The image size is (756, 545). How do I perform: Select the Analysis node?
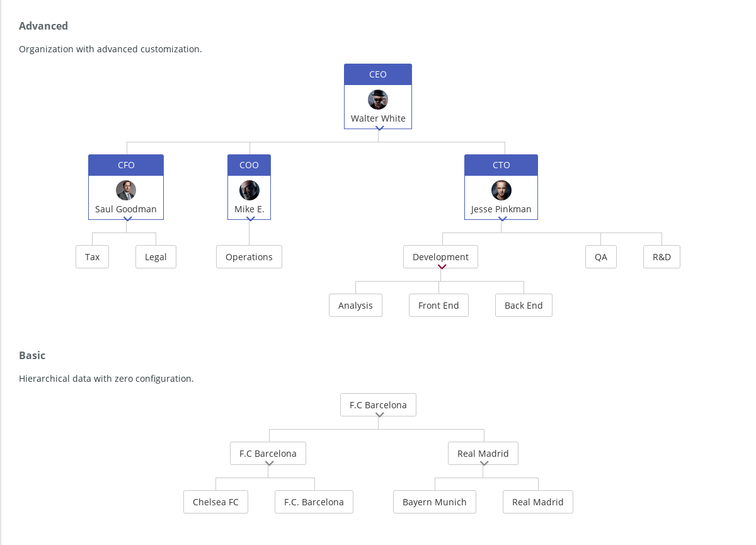355,305
